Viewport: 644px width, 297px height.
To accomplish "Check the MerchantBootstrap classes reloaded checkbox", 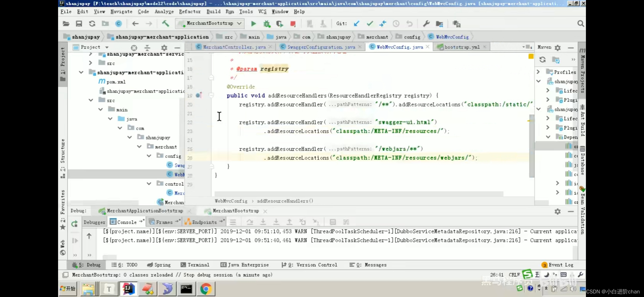I will click(65, 275).
